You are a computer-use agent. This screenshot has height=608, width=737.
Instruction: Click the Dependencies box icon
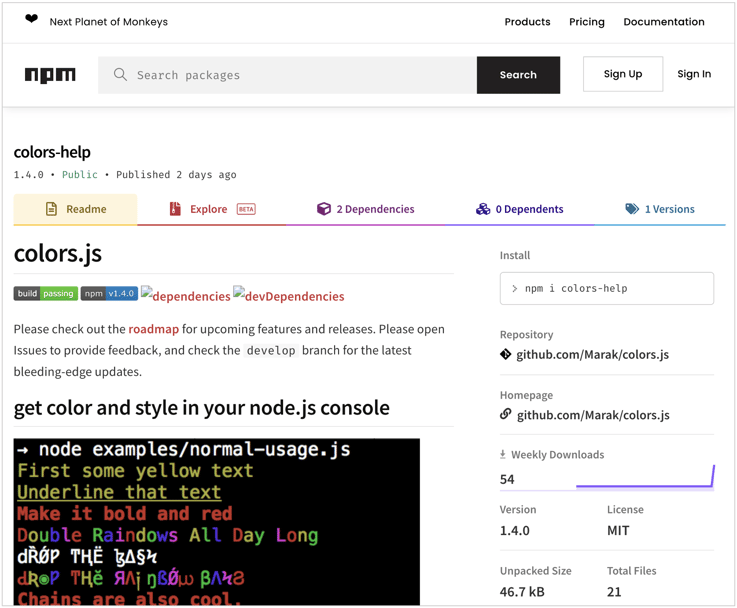pos(324,209)
